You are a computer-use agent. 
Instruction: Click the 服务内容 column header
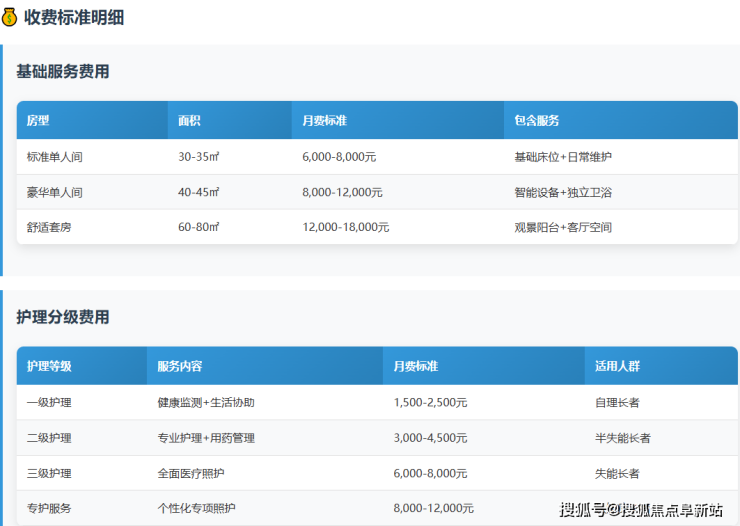pyautogui.click(x=180, y=366)
